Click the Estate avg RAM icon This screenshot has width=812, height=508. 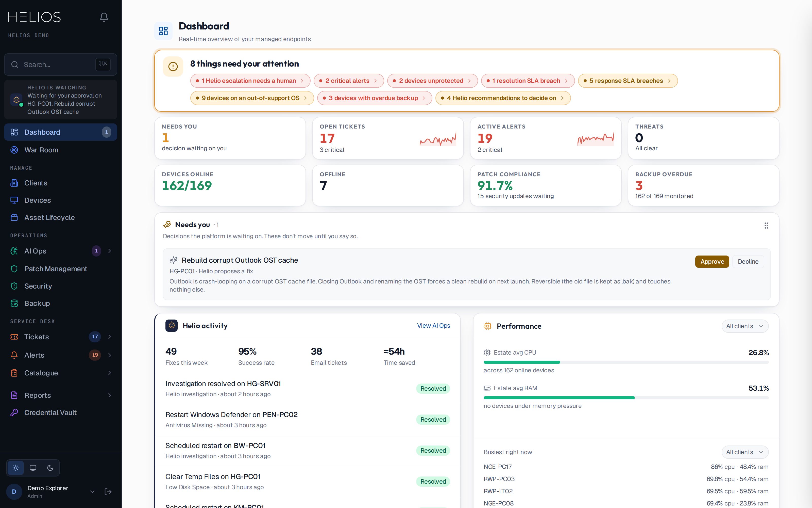(x=487, y=388)
